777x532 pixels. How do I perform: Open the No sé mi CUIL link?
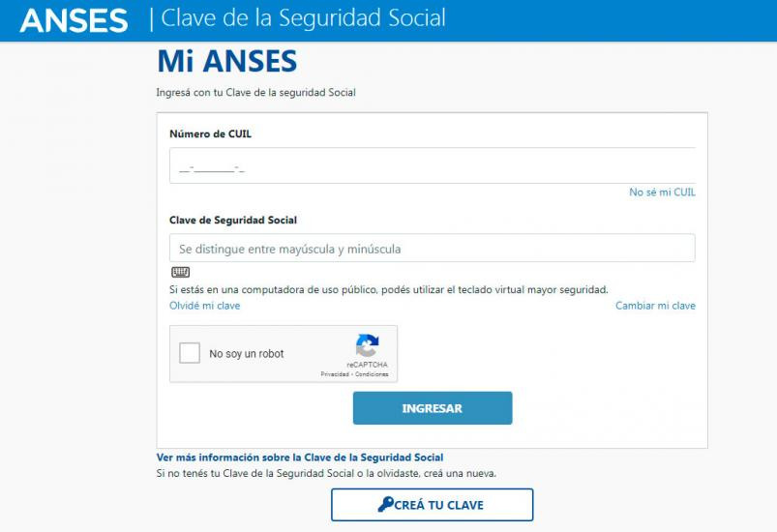pyautogui.click(x=662, y=192)
